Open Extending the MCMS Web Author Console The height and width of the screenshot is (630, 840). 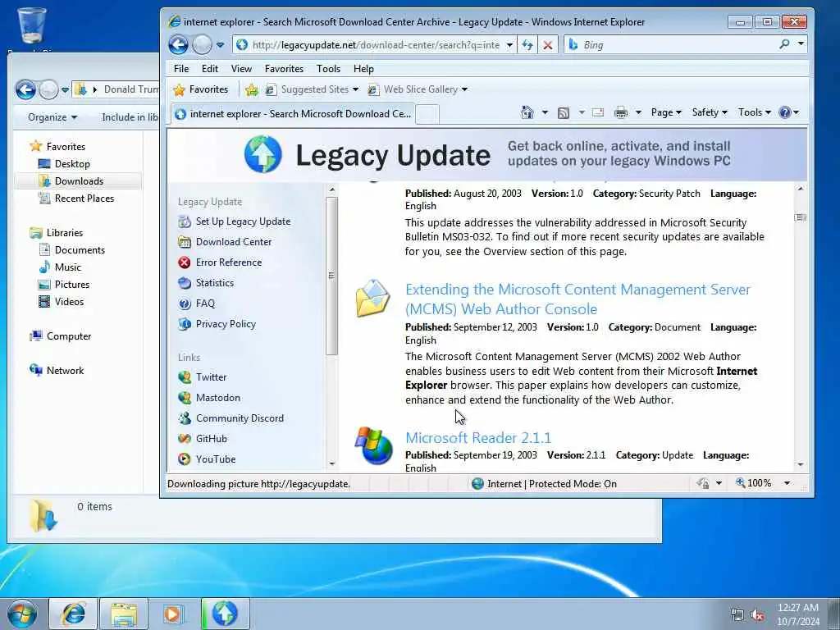click(577, 299)
